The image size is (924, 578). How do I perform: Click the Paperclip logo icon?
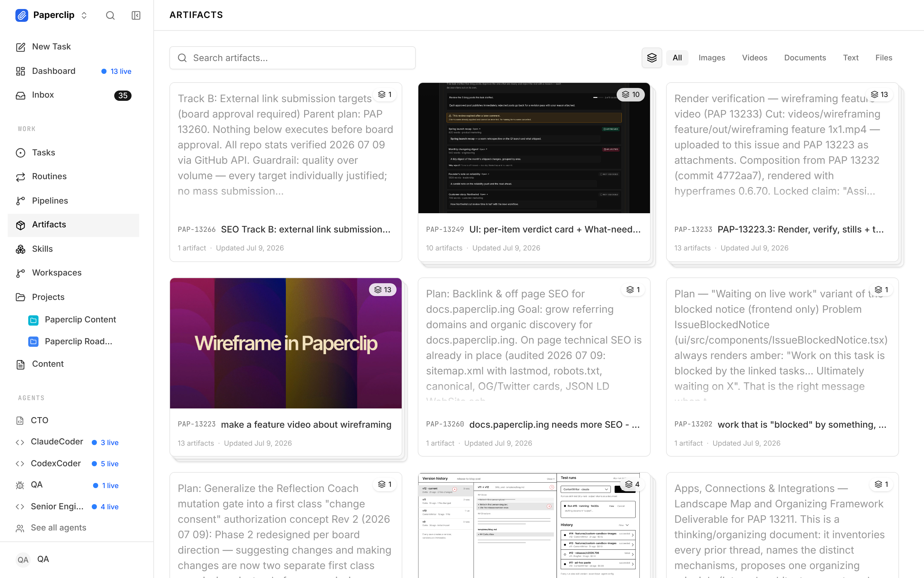(x=22, y=15)
